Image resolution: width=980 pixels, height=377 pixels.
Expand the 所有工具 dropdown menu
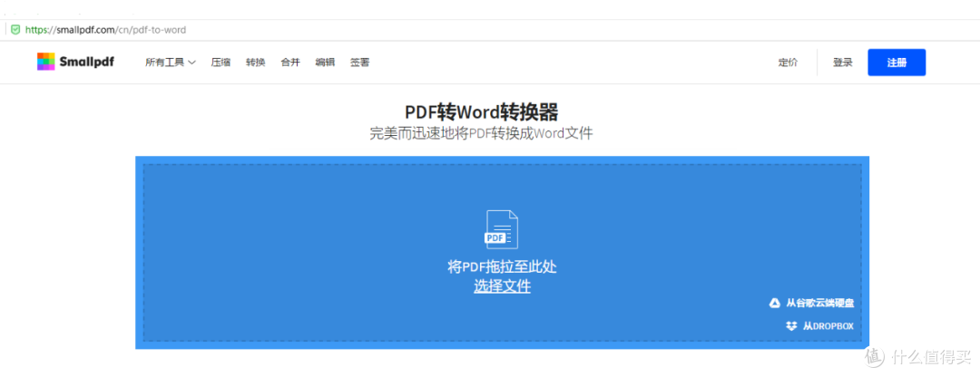click(x=171, y=63)
